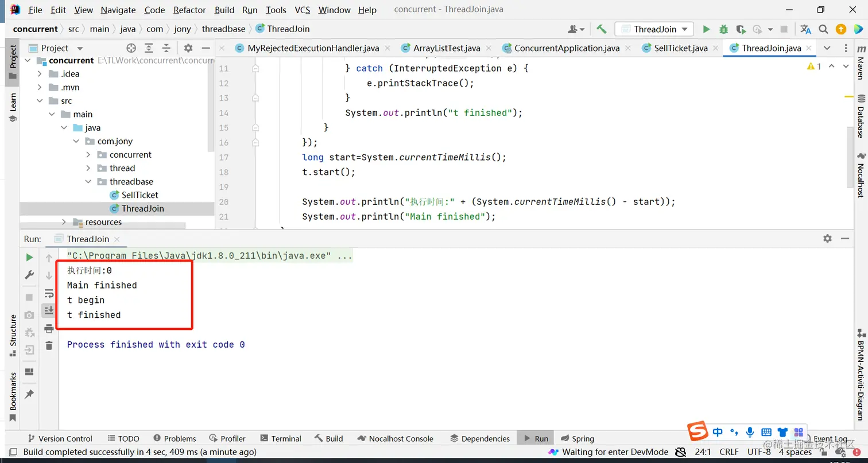This screenshot has width=868, height=463.
Task: Collapse the threadbase package
Action: pyautogui.click(x=88, y=182)
